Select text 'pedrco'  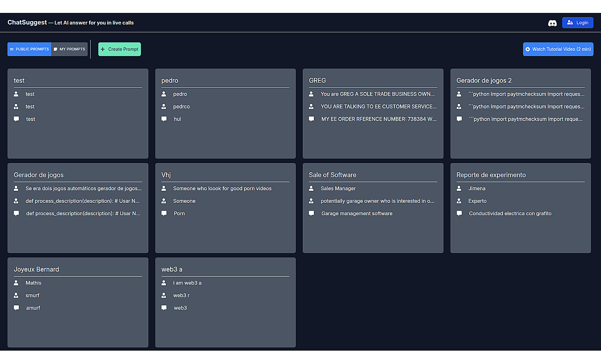(x=181, y=106)
